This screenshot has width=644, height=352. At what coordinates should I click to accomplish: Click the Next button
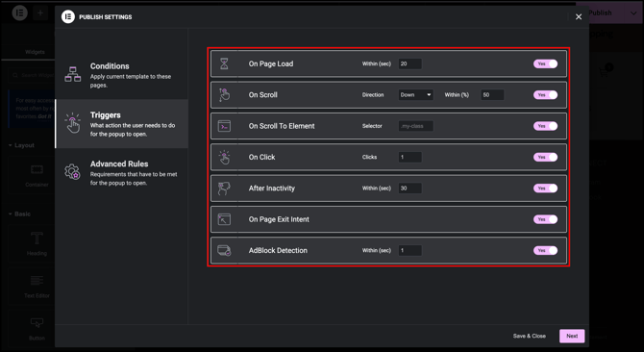[x=572, y=336]
